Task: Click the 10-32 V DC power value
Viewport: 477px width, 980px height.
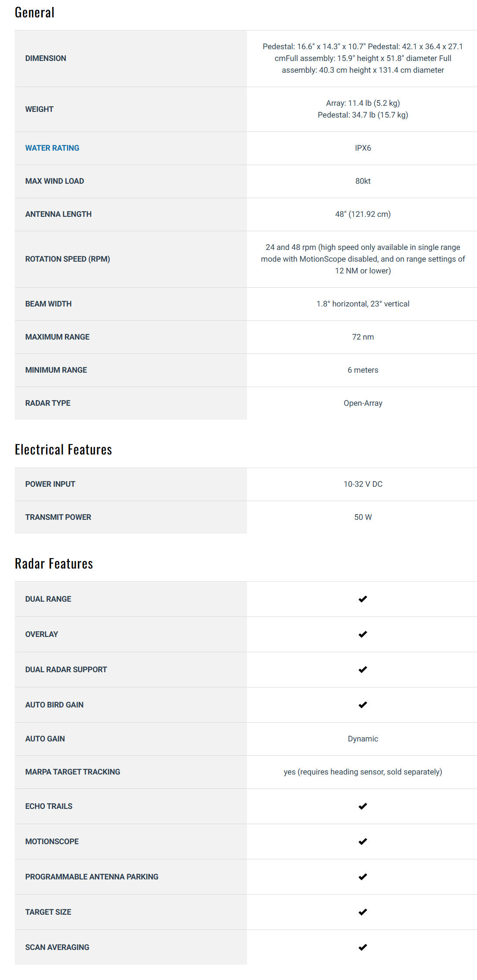Action: pos(363,484)
